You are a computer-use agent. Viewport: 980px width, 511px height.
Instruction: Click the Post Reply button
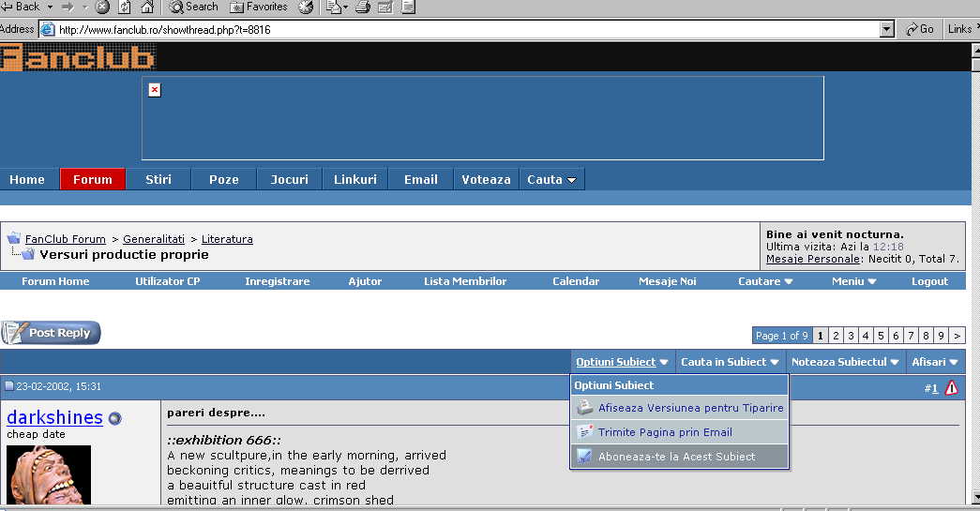(x=51, y=333)
